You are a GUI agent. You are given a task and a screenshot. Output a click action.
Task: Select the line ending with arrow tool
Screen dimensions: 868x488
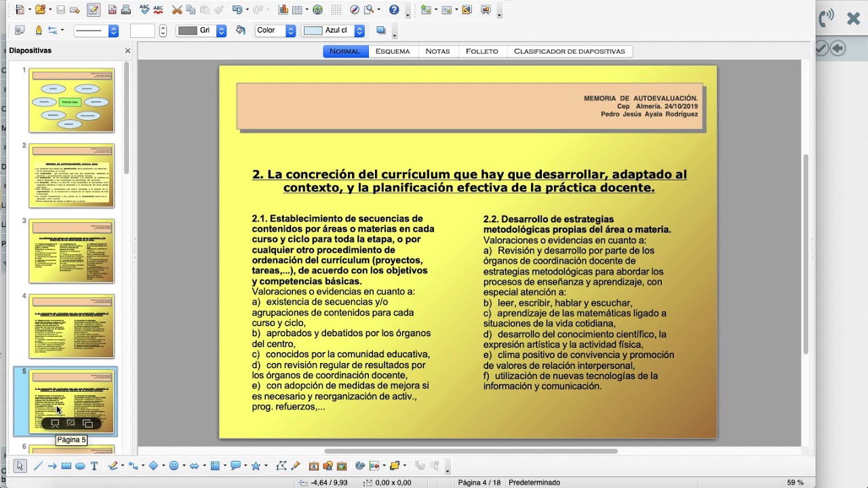(x=52, y=466)
